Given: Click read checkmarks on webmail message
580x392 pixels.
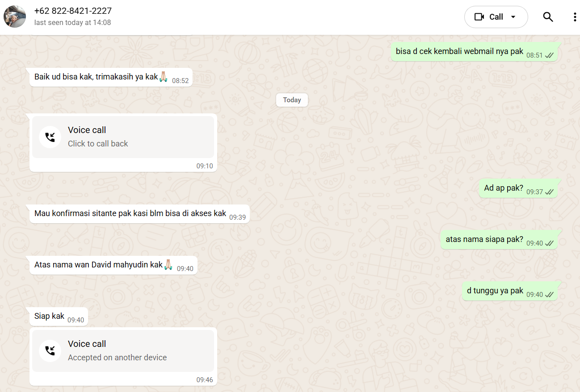Looking at the screenshot, I should 549,55.
